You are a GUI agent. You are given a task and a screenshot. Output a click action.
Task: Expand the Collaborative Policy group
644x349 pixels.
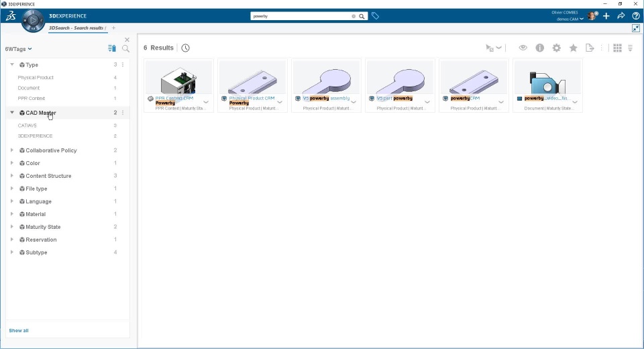point(12,150)
